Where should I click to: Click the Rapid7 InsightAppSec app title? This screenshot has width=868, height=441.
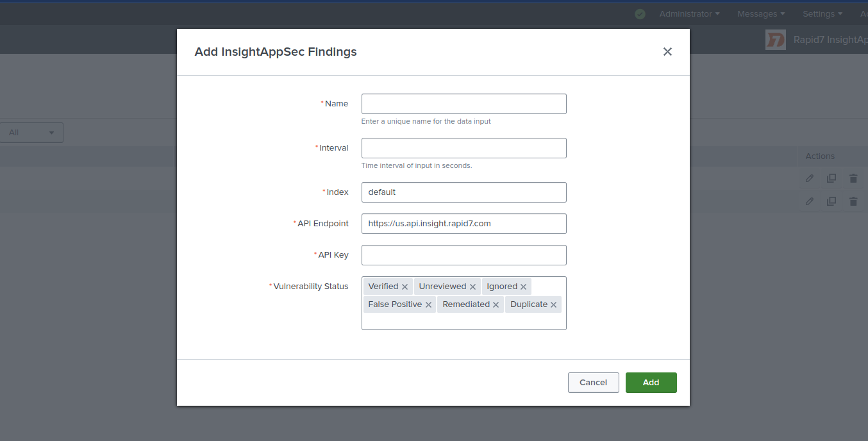[x=830, y=40]
